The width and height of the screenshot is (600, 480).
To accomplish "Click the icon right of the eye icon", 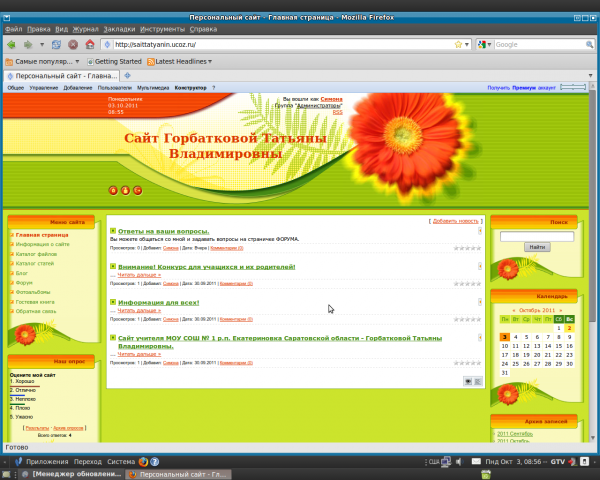I will coord(478,381).
